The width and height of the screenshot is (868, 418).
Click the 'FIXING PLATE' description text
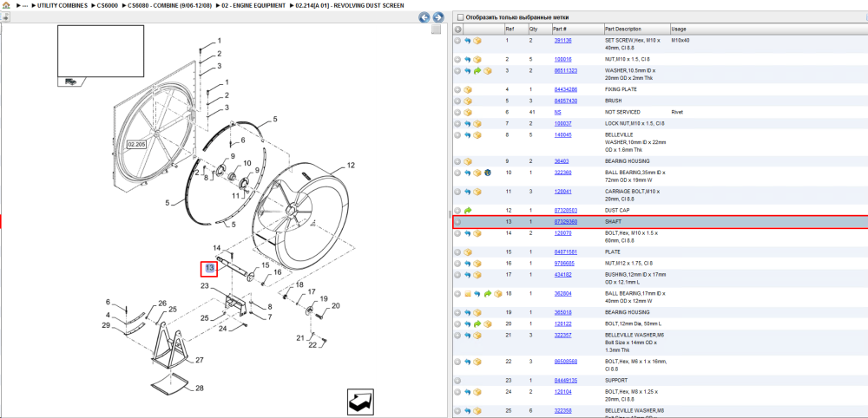click(621, 89)
